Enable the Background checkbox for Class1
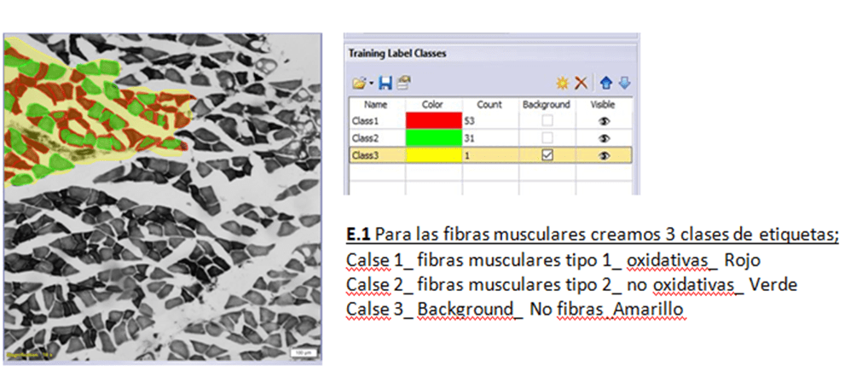The width and height of the screenshot is (868, 389). pos(546,121)
